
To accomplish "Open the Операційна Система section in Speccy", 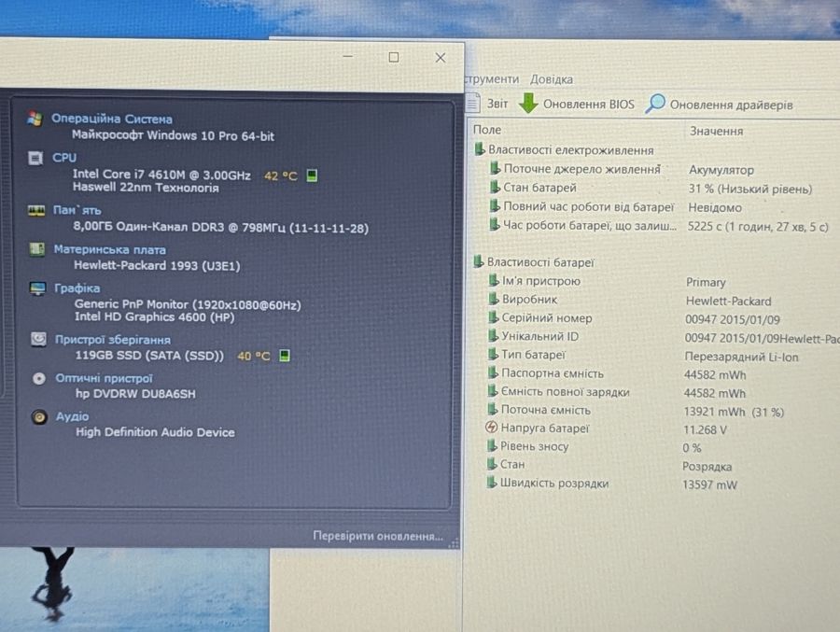I will pos(111,119).
